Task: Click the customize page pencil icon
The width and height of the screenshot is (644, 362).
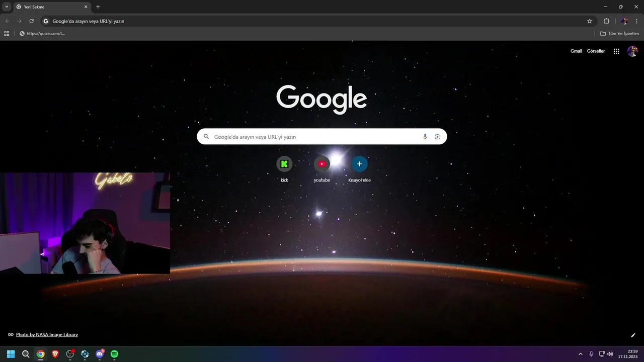Action: click(x=633, y=335)
